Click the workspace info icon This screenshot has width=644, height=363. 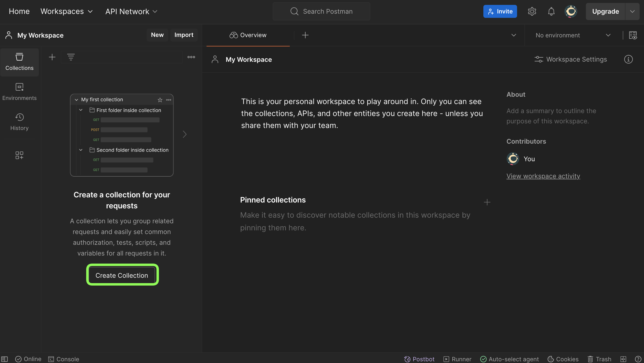[x=628, y=59]
